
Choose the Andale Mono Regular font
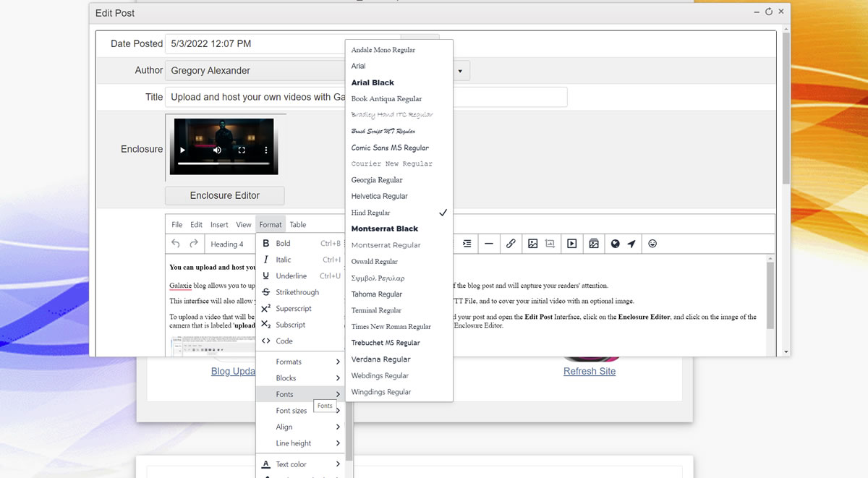(x=399, y=50)
